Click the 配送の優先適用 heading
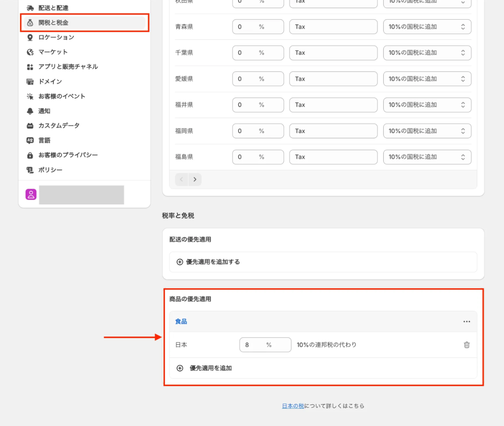 (x=190, y=239)
